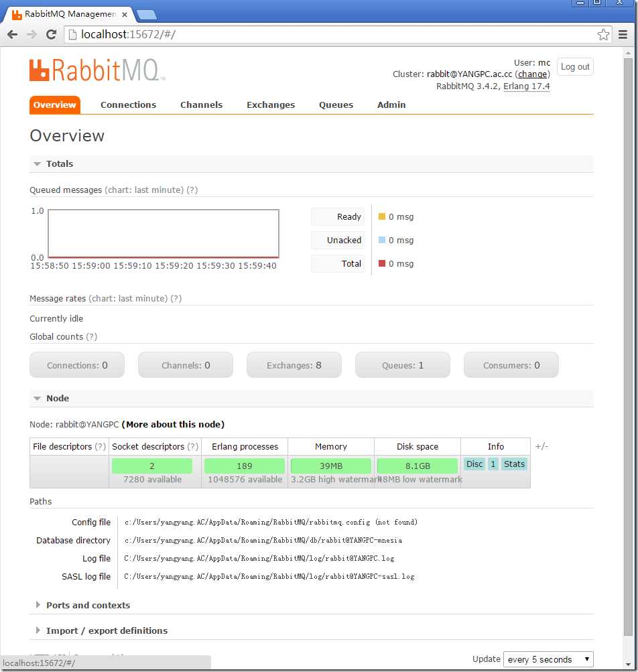Bookmark this page with the star icon
Image resolution: width=638 pixels, height=672 pixels.
(603, 34)
